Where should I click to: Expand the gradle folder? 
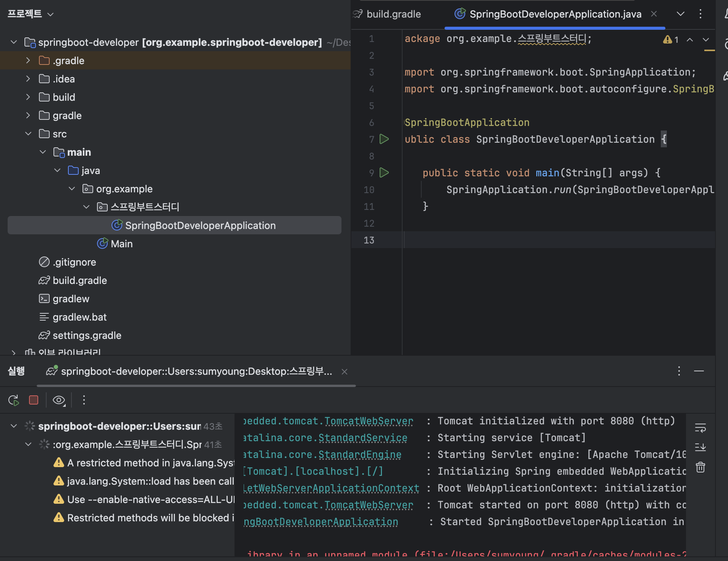pos(28,115)
